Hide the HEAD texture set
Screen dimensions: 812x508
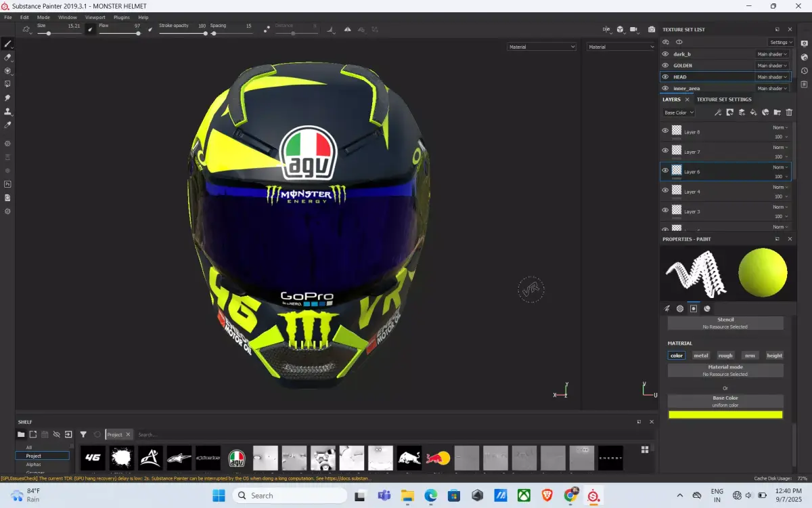[x=665, y=77]
